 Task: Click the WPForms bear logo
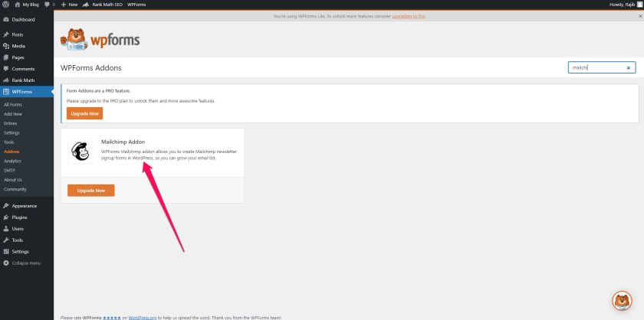tap(100, 40)
